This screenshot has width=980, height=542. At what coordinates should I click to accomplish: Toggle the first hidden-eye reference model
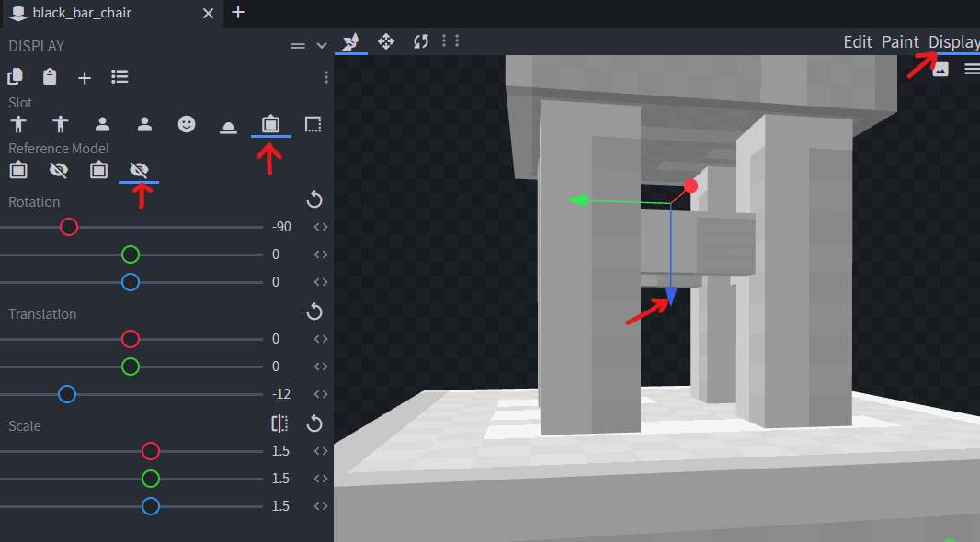click(x=59, y=170)
